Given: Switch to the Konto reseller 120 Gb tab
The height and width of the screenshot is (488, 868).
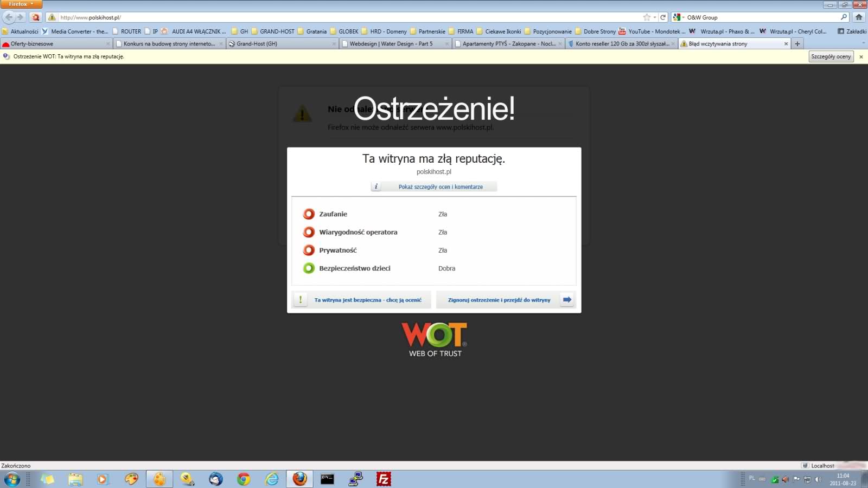Looking at the screenshot, I should point(622,44).
